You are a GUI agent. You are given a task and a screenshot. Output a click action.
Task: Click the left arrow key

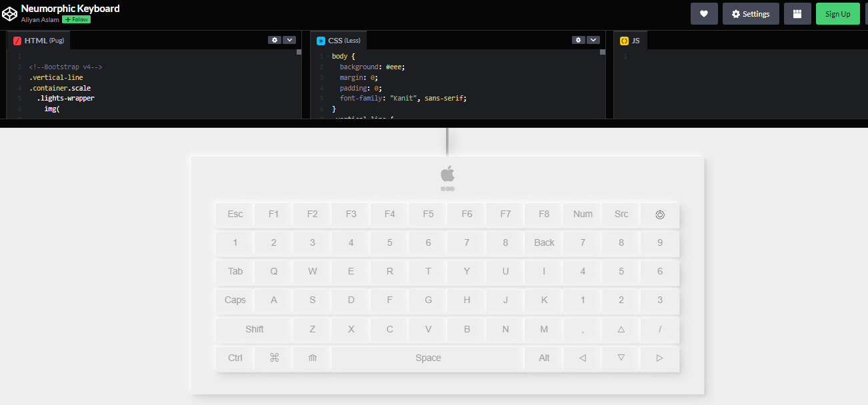(583, 358)
